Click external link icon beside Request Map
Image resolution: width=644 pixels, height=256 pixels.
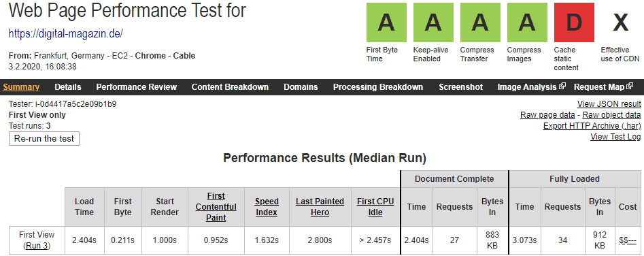pyautogui.click(x=630, y=86)
